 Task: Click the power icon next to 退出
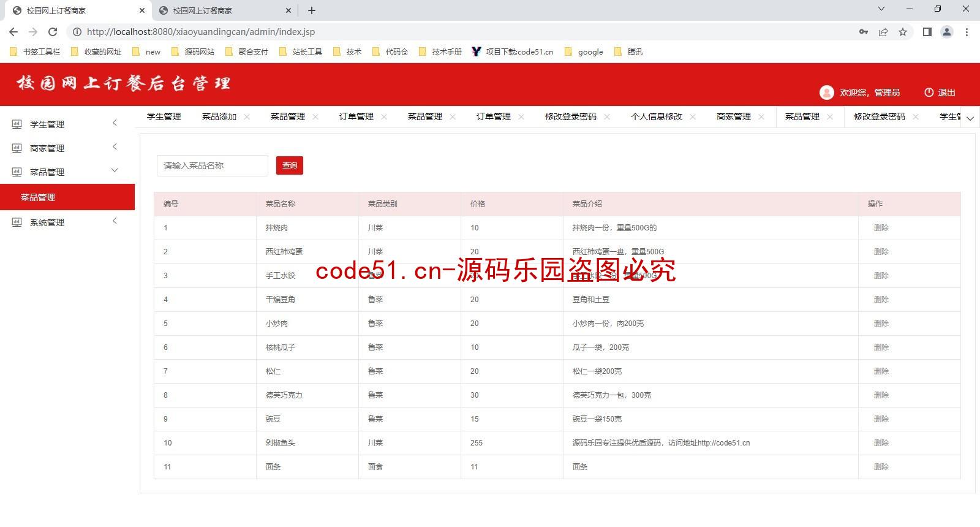tap(929, 93)
